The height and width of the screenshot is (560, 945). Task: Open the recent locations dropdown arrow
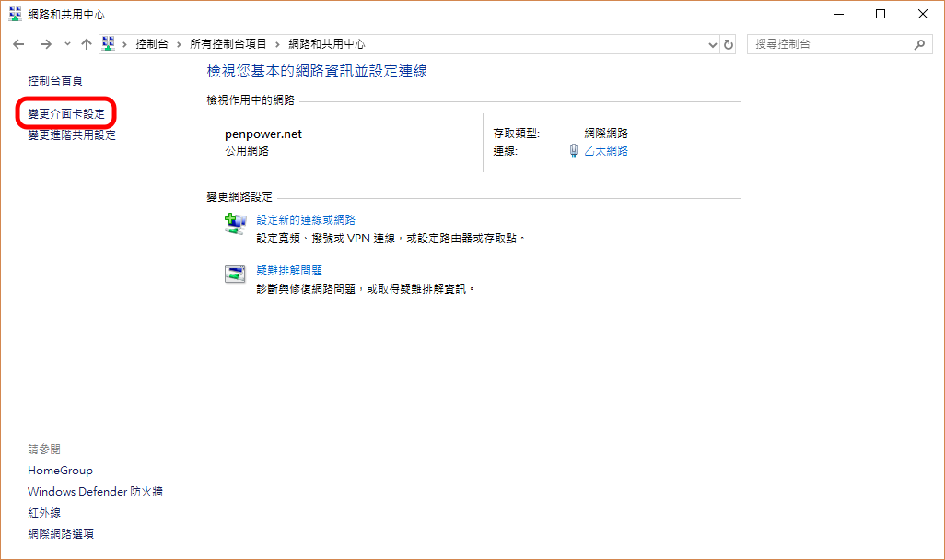click(67, 44)
